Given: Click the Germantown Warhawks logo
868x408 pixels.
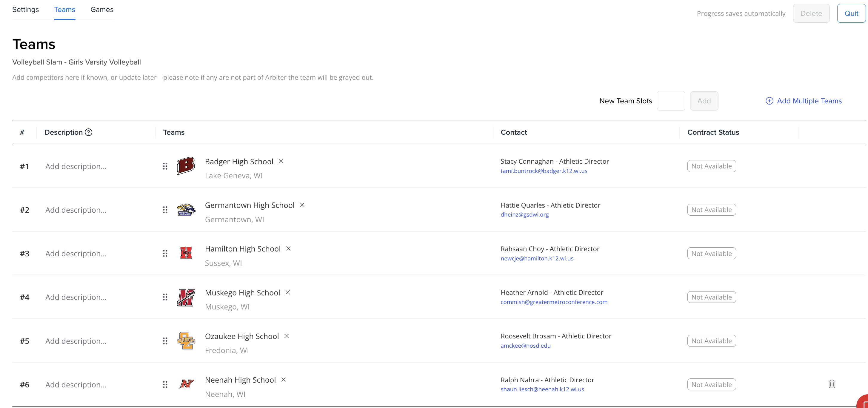Looking at the screenshot, I should [186, 210].
